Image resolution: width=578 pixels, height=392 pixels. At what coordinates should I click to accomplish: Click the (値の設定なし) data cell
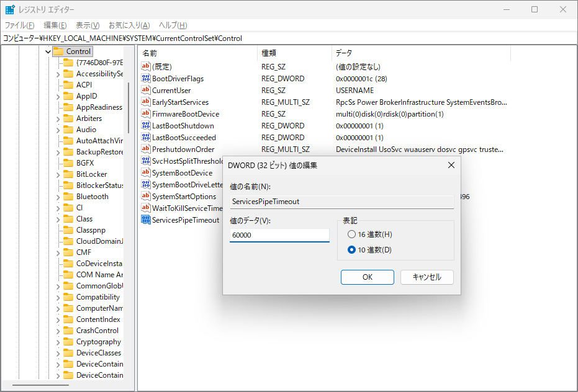(x=358, y=67)
